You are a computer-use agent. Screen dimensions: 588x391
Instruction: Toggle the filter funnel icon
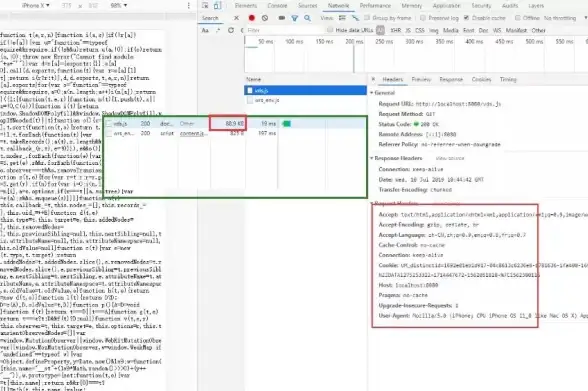(x=295, y=18)
